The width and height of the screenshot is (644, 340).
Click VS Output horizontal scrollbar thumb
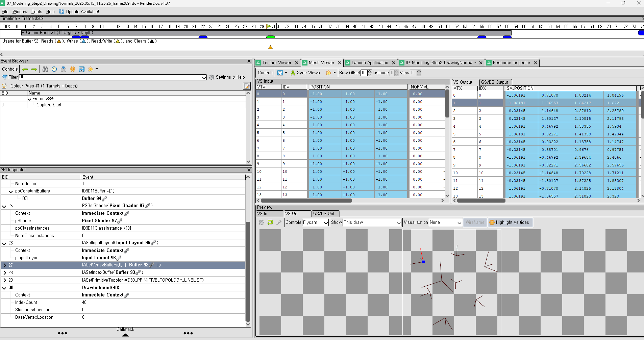click(x=481, y=201)
